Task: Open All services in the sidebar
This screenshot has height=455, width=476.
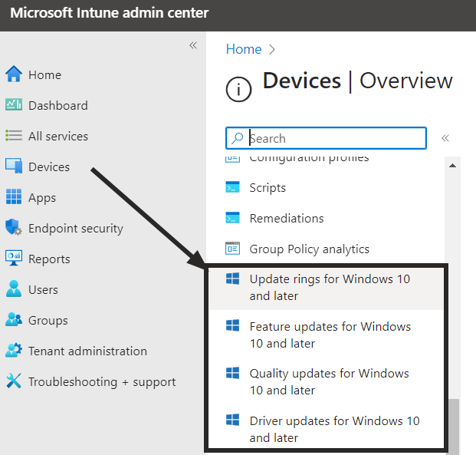Action: tap(58, 136)
